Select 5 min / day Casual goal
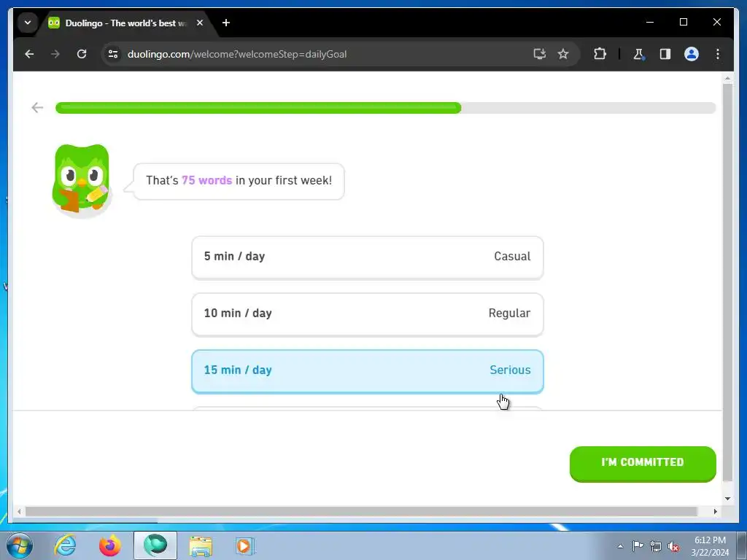The image size is (747, 560). point(368,257)
